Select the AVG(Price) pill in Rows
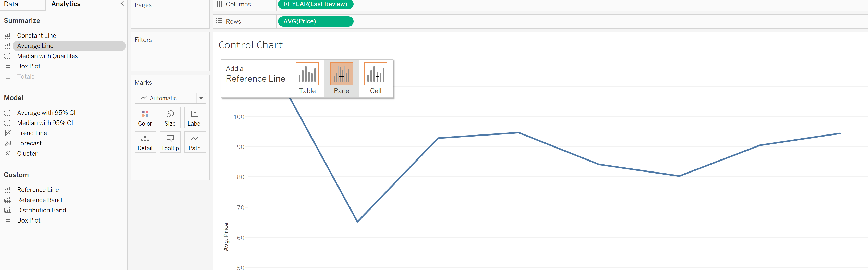Viewport: 868px width, 270px height. point(315,21)
